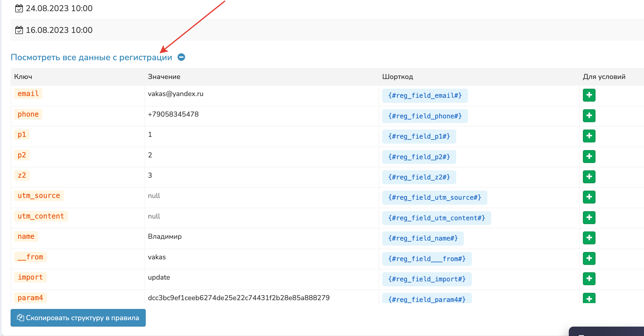Select the 16.08.2023 10:00 date row

point(59,30)
